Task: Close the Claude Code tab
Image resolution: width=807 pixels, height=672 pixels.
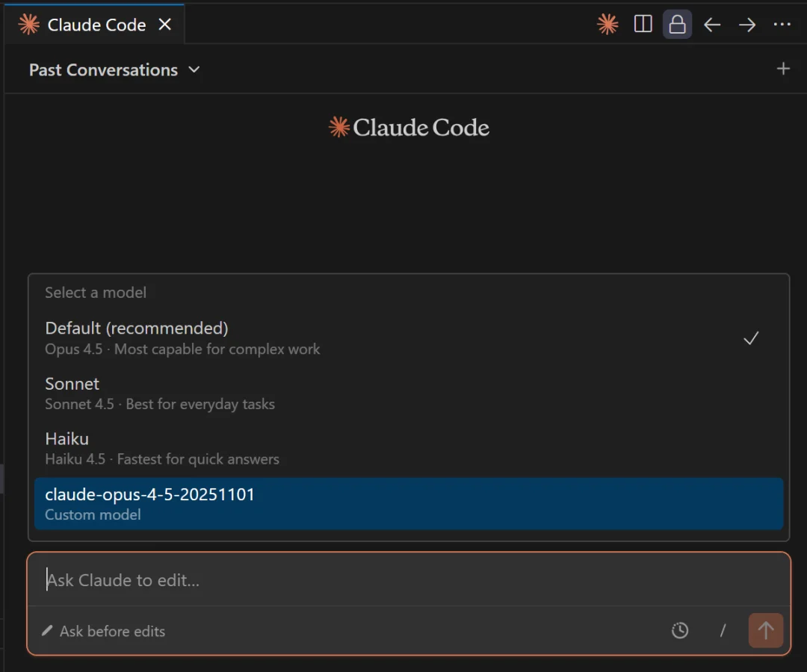Action: pos(165,25)
